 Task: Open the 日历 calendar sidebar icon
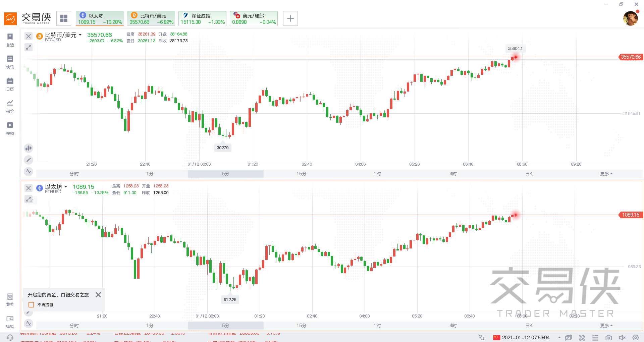coord(10,84)
